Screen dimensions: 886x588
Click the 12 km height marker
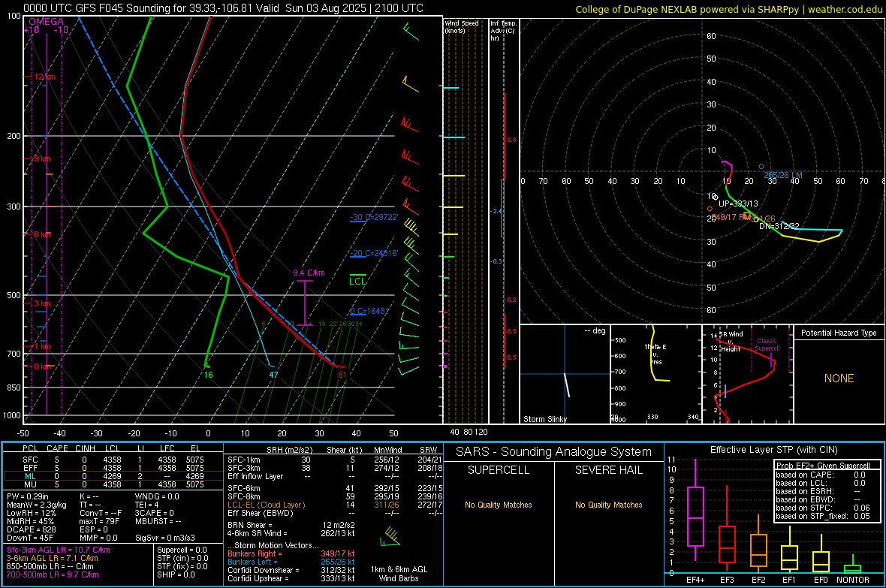(44, 77)
